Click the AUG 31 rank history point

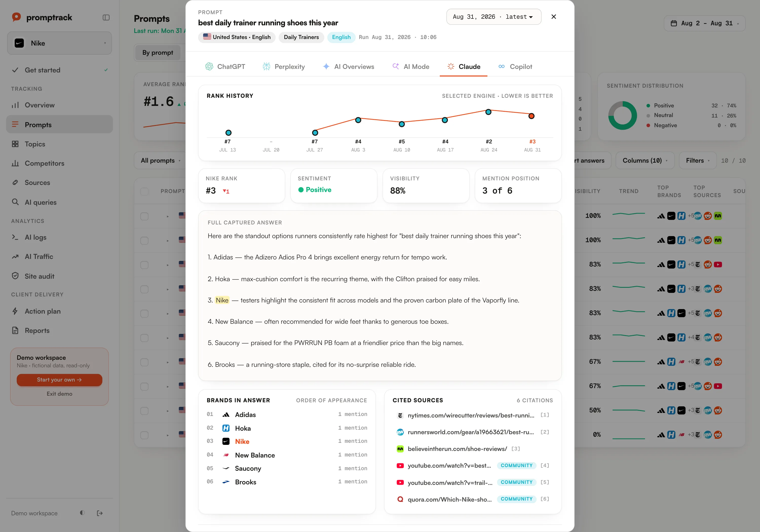[x=531, y=116]
